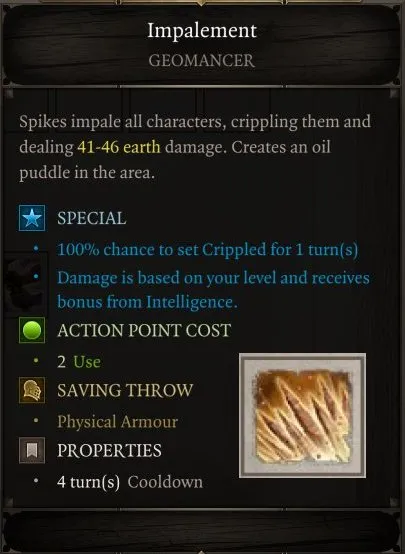Click the Physical Armour entry

coord(117,422)
